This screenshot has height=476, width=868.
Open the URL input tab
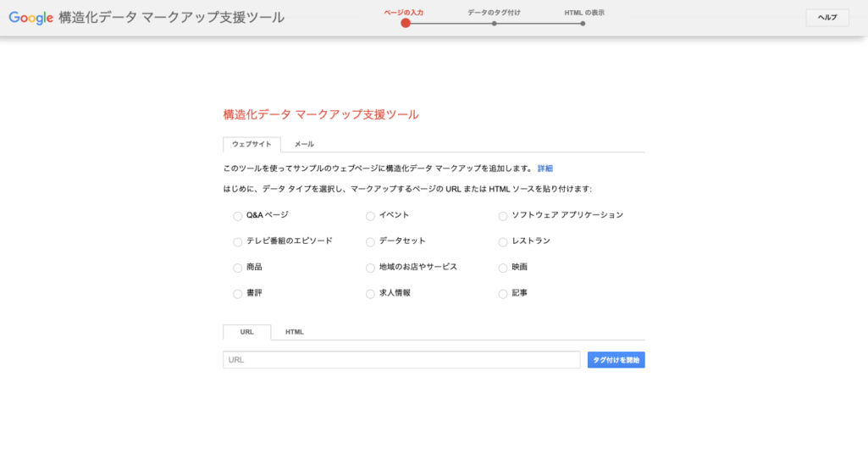247,332
